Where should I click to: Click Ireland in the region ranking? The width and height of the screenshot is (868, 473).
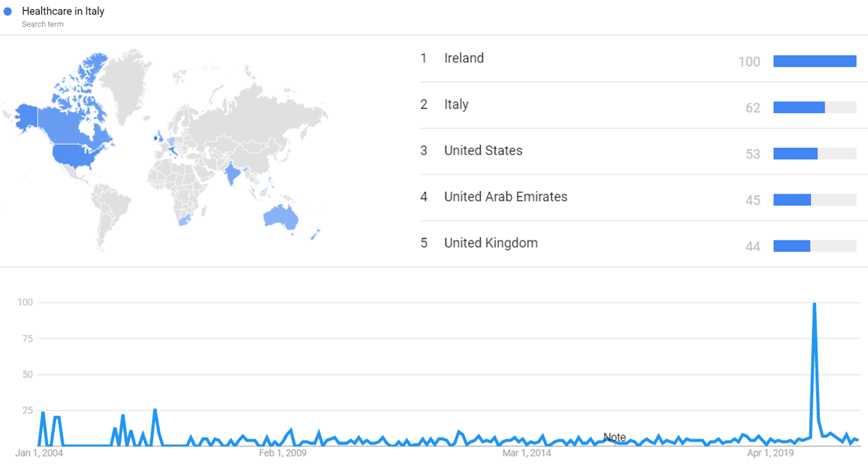[464, 58]
